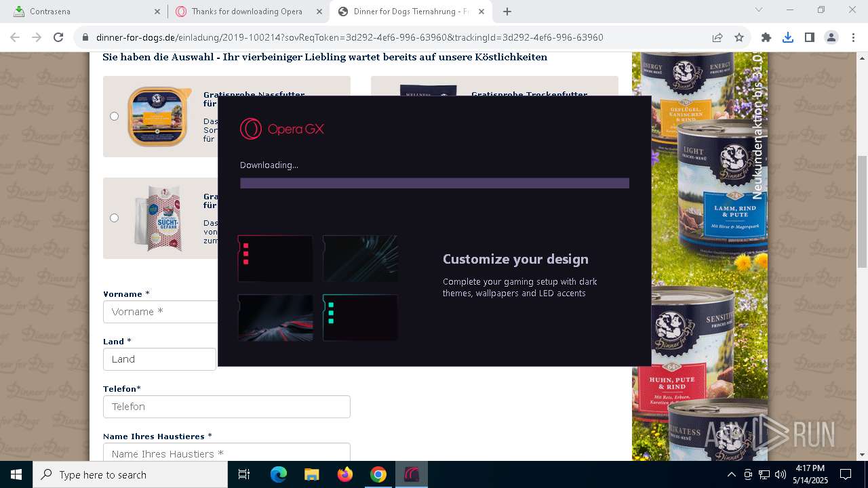Open Opera GX installer taskbar icon
The width and height of the screenshot is (868, 488).
click(412, 474)
